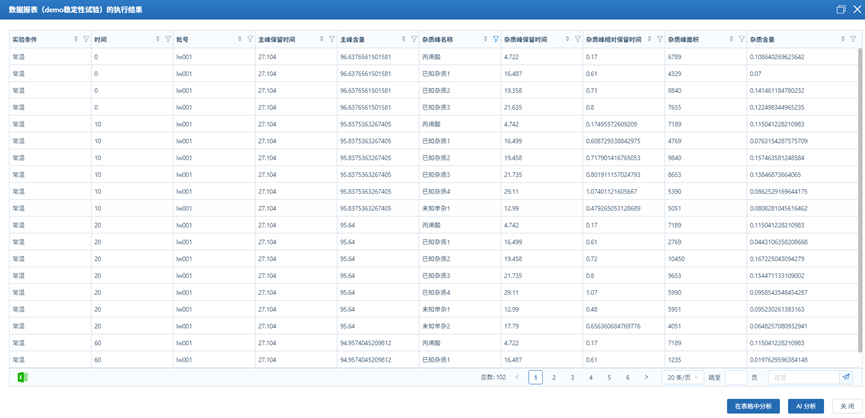Filter the 杂质面积 column
Viewport: 865px width, 418px height.
(742, 40)
